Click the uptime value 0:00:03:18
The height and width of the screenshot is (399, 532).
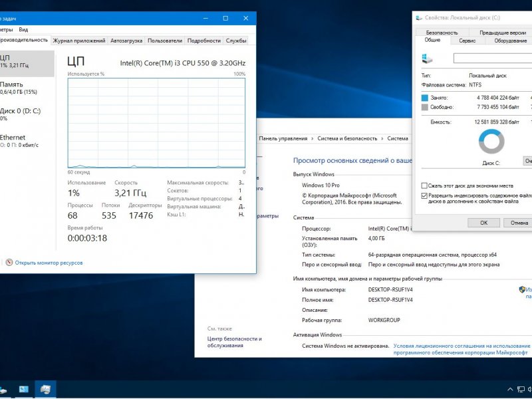[87, 238]
